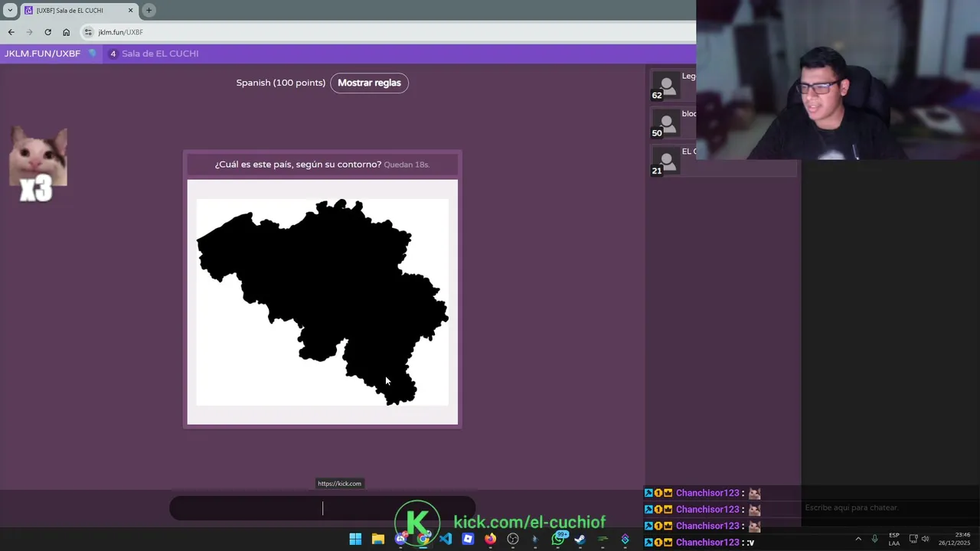Click the microphone tray icon
This screenshot has width=980, height=551.
874,539
